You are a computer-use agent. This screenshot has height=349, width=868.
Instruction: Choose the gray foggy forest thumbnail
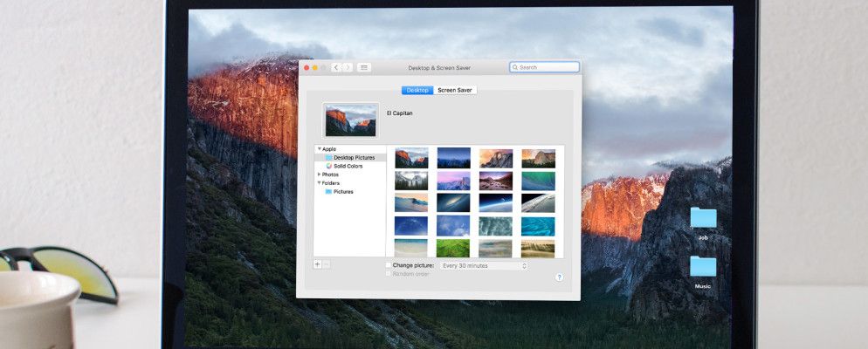(411, 181)
